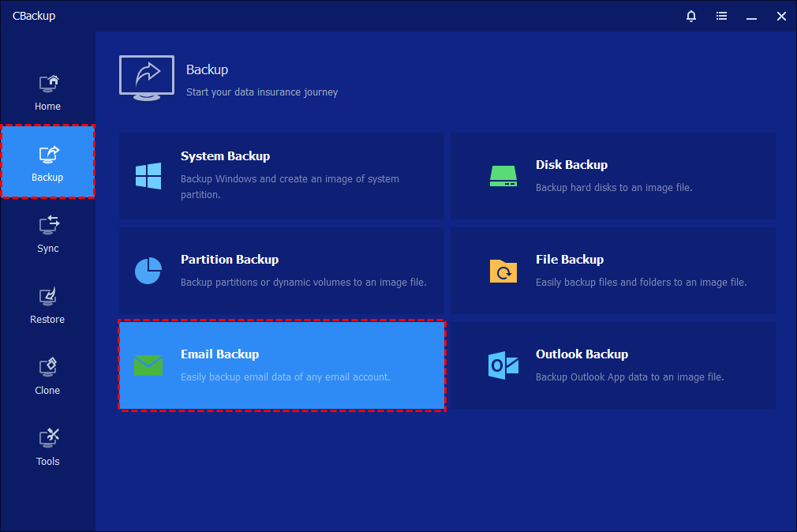Viewport: 797px width, 532px height.
Task: Click the Windows logo System Backup icon
Action: click(148, 175)
